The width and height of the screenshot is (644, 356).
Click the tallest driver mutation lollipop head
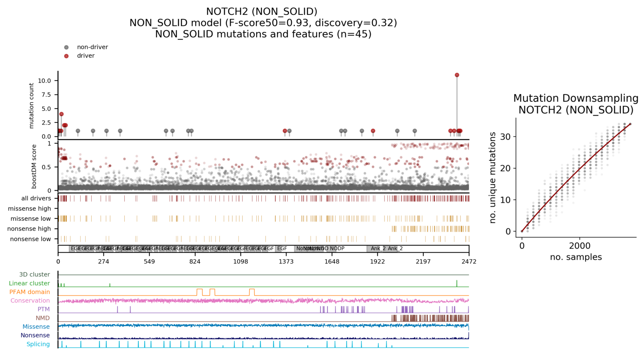[x=457, y=75]
